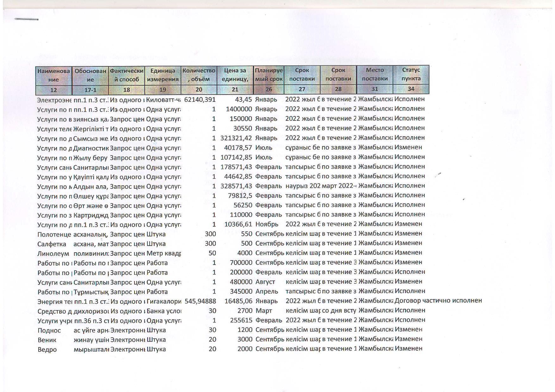555x392 pixels.
Task: Click the price '321321,42'
Action: [x=236, y=138]
